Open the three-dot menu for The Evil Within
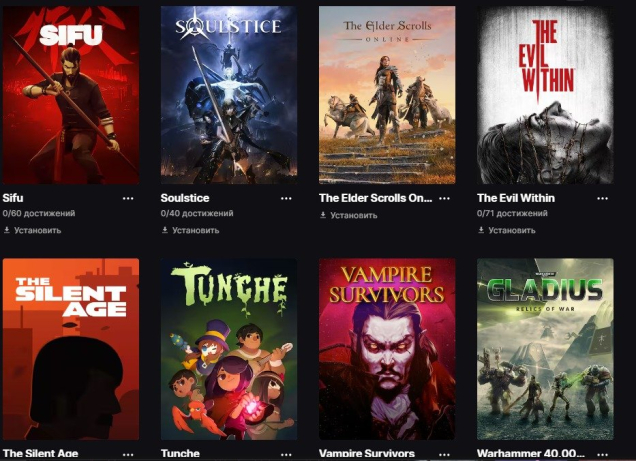The image size is (636, 461). 603,198
